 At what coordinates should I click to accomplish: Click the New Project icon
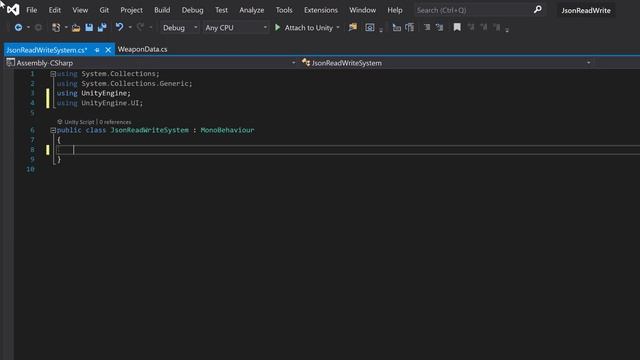tap(56, 27)
